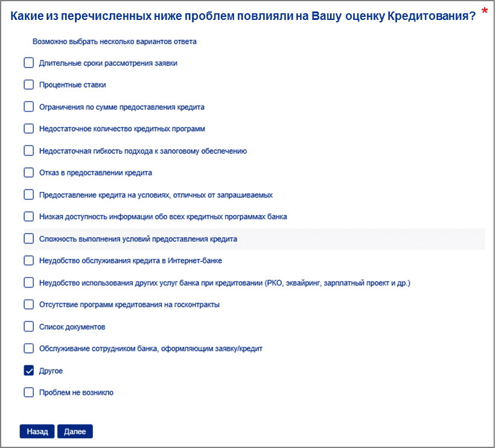Viewport: 496px width, 448px height.
Task: Check the 'Список документов' option
Action: coord(29,327)
